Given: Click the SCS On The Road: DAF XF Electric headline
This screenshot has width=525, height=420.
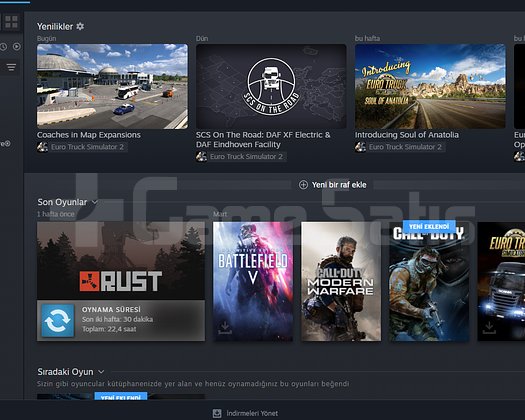Looking at the screenshot, I should point(263,140).
